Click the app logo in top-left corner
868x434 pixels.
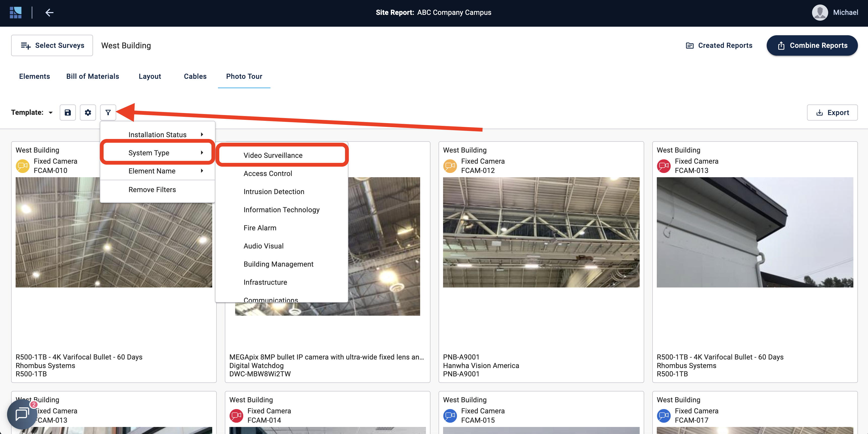click(x=16, y=12)
